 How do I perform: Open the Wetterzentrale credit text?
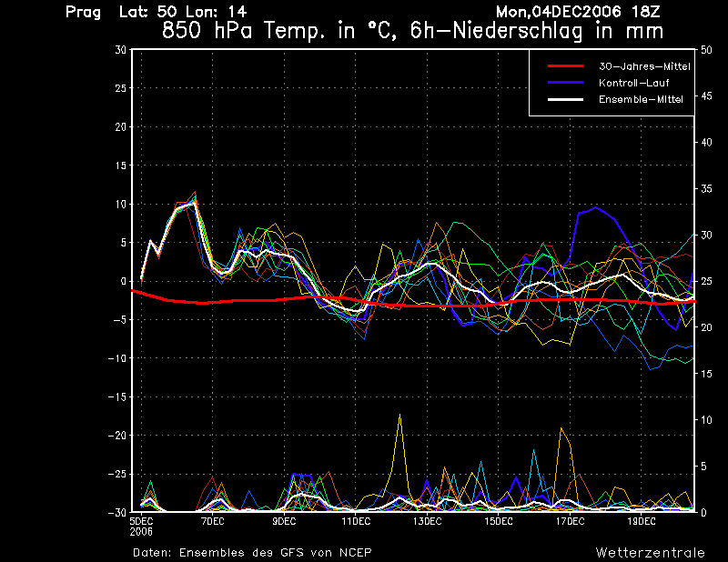[650, 552]
